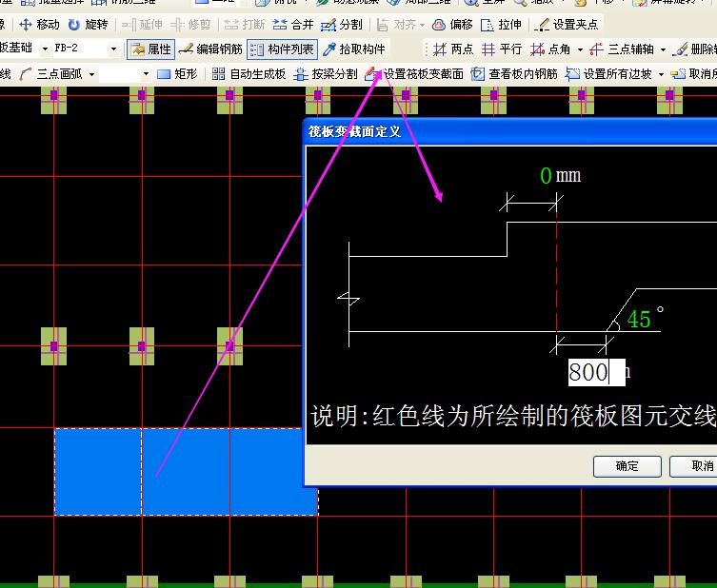The height and width of the screenshot is (588, 717).
Task: Select the 拉伸 stretch tool
Action: 501,24
